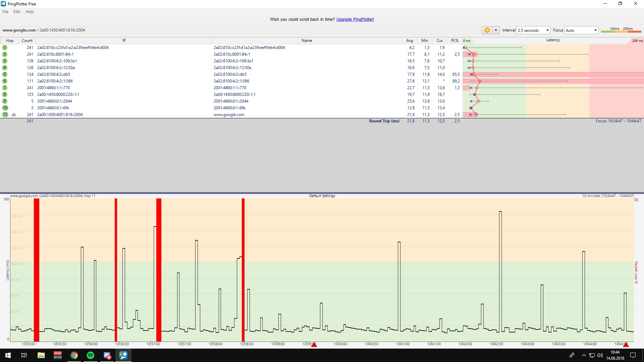
Task: Open the Windows Start menu
Action: click(8, 355)
